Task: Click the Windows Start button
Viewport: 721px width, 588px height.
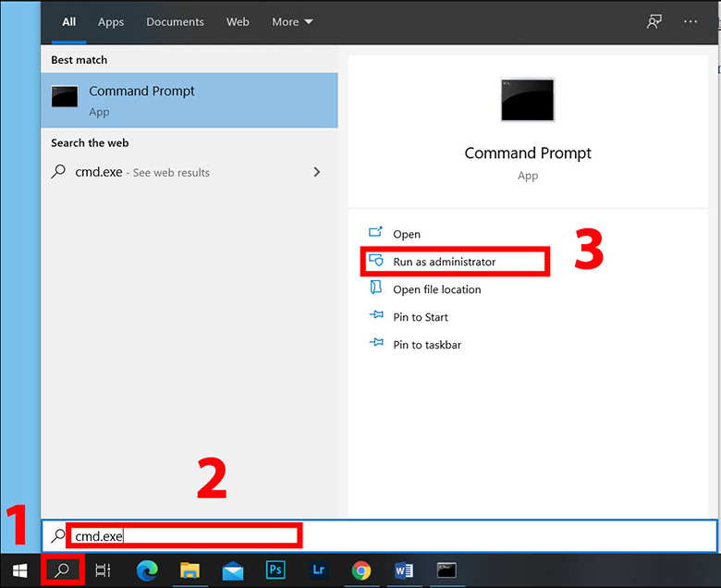Action: [x=19, y=570]
